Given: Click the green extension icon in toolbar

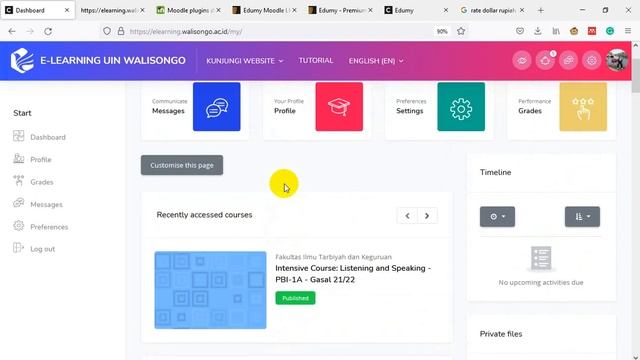Looking at the screenshot, I should [x=610, y=31].
